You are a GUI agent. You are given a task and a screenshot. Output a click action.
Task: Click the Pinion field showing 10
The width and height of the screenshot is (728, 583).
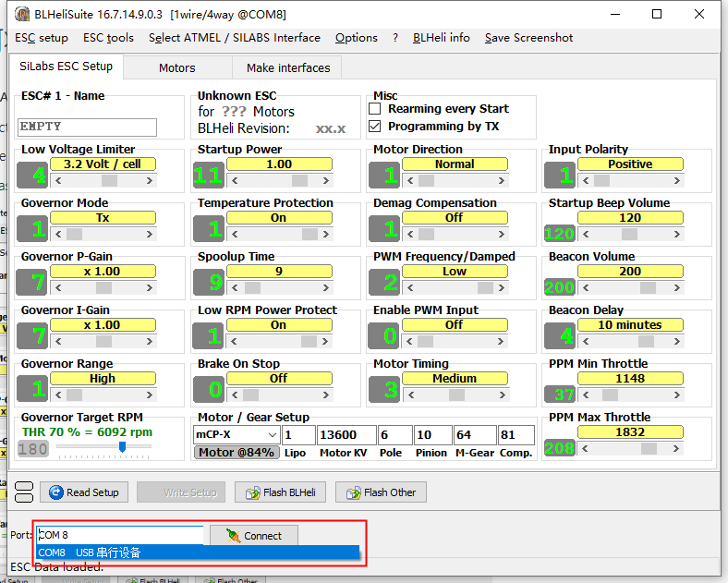pos(432,435)
